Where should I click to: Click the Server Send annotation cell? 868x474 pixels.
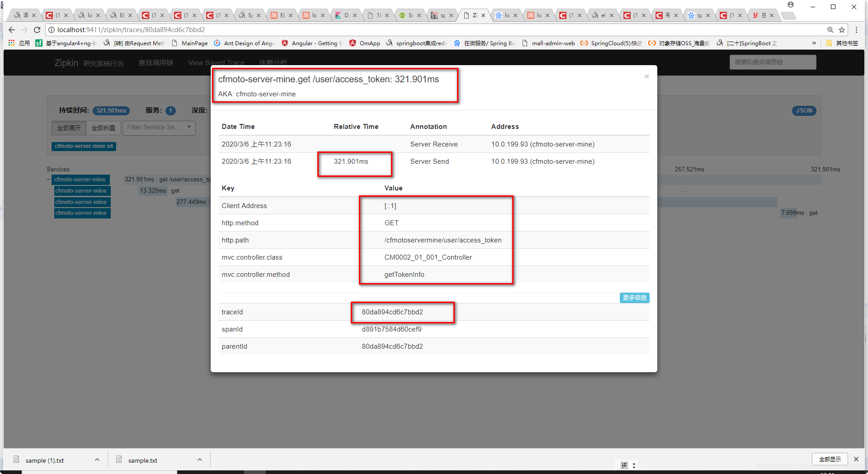tap(429, 161)
